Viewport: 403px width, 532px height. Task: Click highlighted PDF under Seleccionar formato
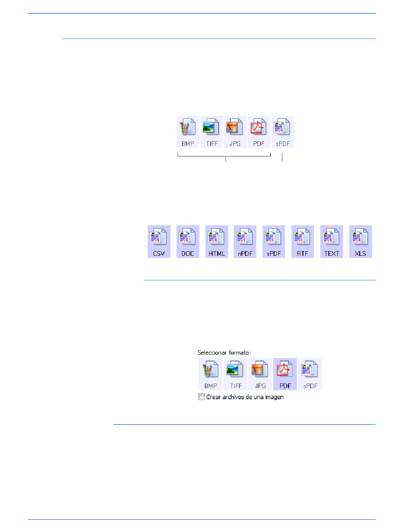pyautogui.click(x=285, y=374)
